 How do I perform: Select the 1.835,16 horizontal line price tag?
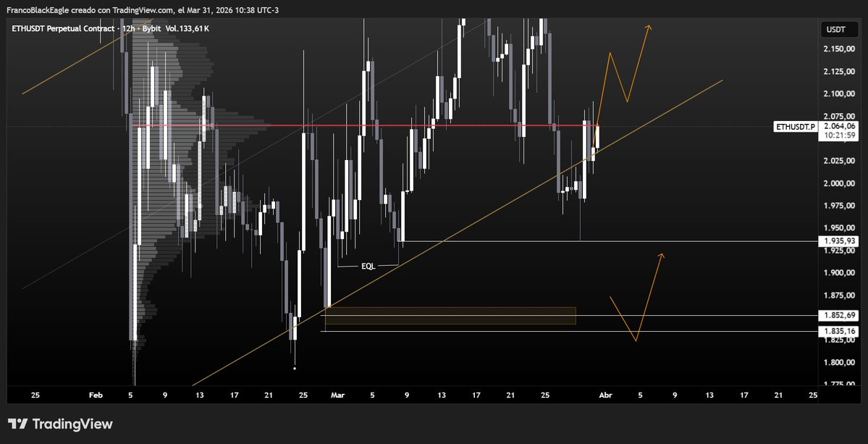pyautogui.click(x=839, y=331)
